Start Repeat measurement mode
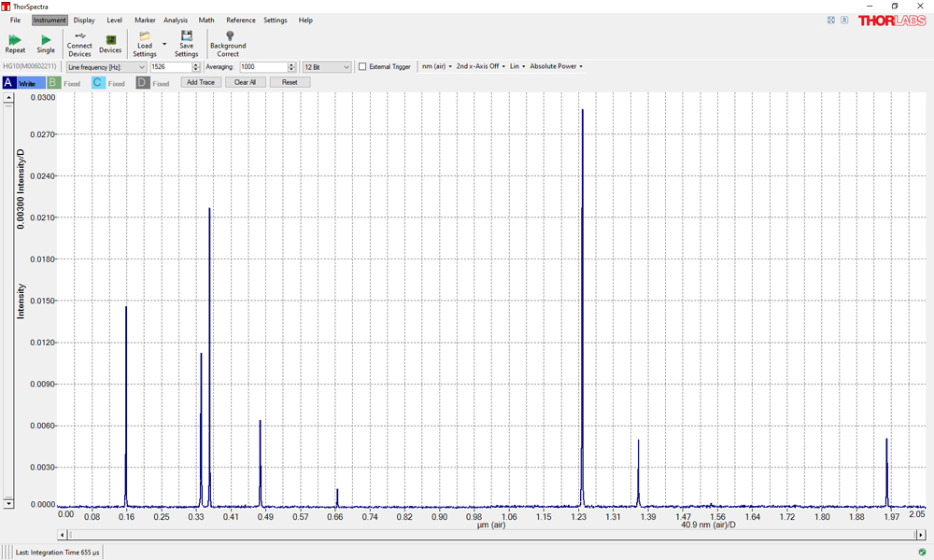Viewport: 934px width, 560px height. pos(15,43)
